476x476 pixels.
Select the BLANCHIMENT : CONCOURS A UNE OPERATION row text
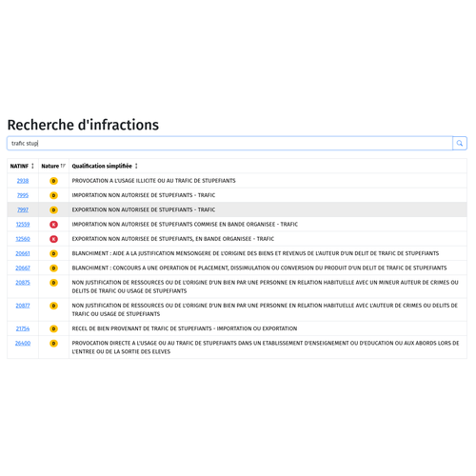pyautogui.click(x=259, y=268)
